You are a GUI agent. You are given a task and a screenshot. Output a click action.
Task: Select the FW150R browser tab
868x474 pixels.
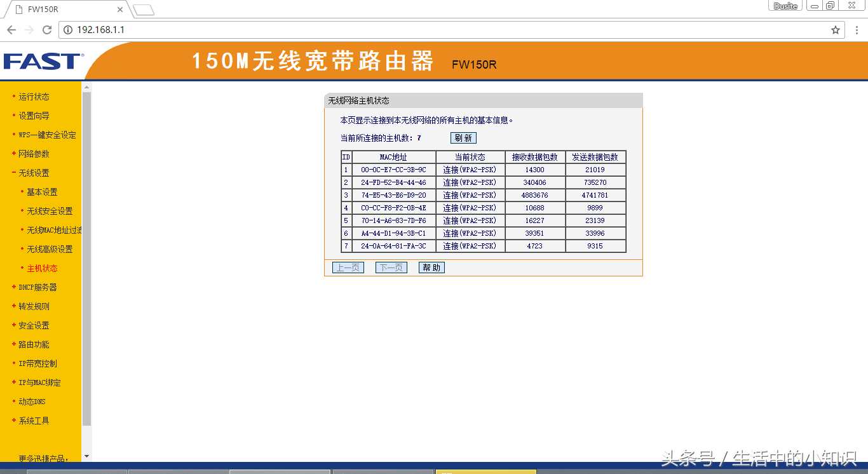click(67, 9)
